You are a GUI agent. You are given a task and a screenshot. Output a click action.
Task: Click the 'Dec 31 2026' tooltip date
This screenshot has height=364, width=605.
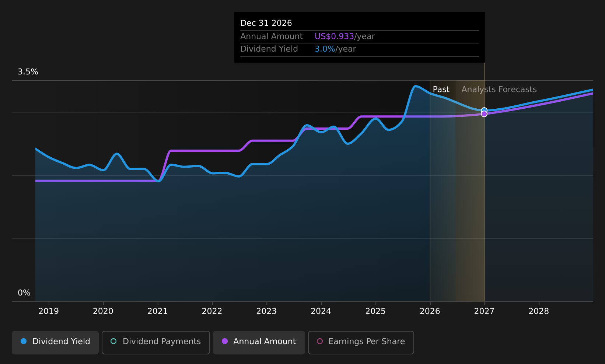point(266,23)
